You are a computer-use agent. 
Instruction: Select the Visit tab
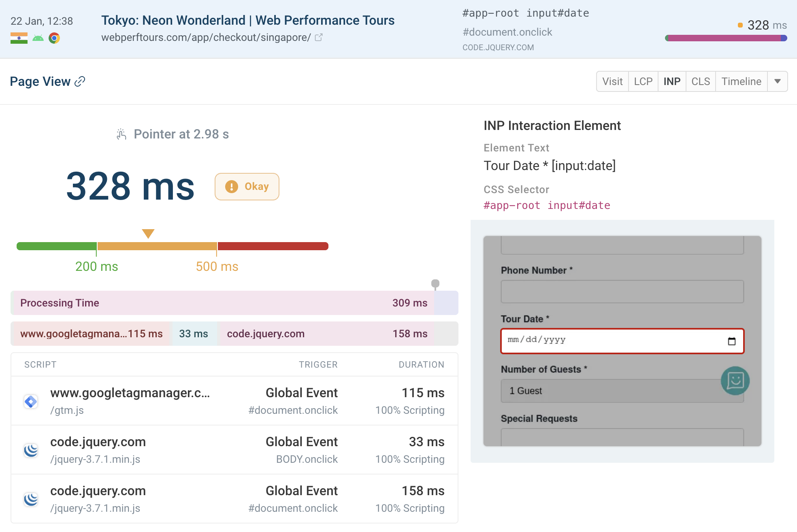612,81
